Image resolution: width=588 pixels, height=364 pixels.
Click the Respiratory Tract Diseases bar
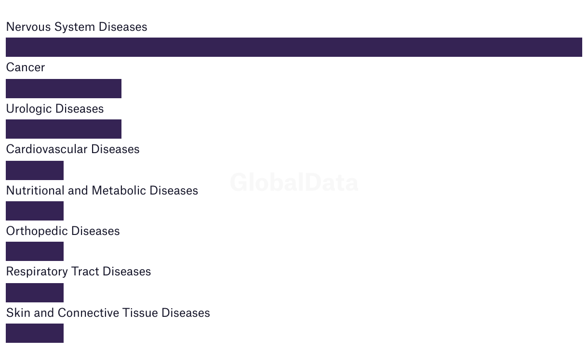(35, 293)
